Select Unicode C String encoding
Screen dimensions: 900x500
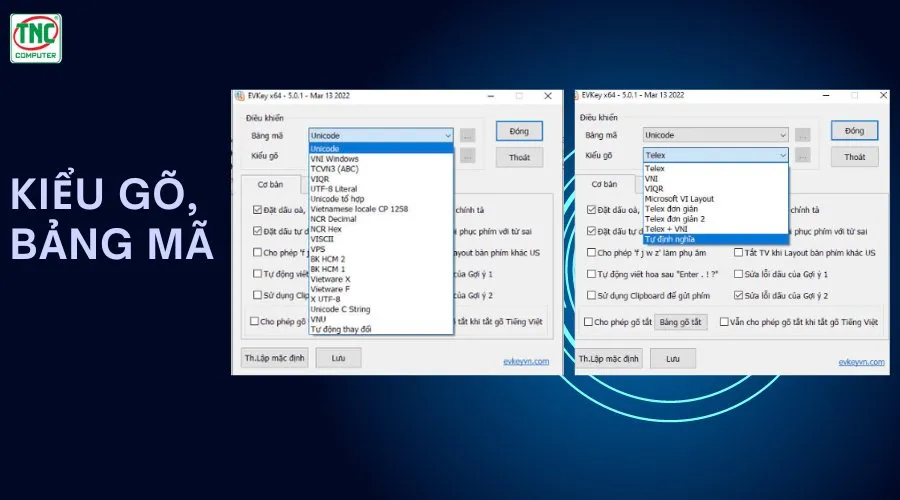click(381, 309)
